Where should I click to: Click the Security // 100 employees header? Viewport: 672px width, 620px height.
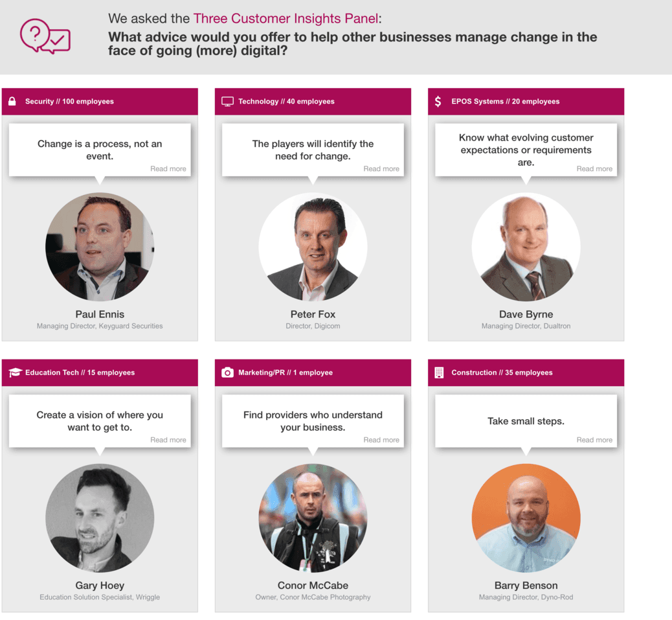coord(100,102)
